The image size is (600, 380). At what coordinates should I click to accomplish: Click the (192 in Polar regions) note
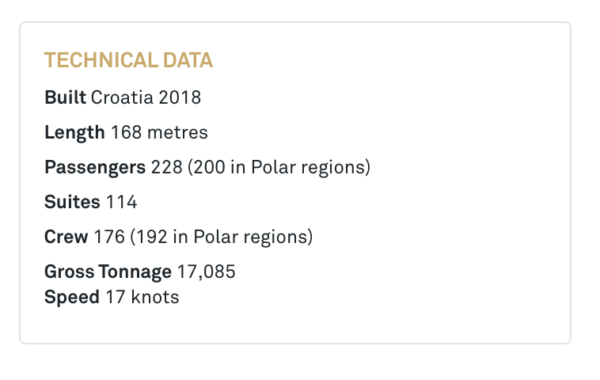222,237
